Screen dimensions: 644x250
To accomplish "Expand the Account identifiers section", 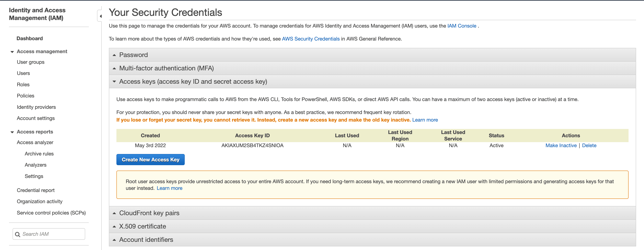I will [146, 240].
